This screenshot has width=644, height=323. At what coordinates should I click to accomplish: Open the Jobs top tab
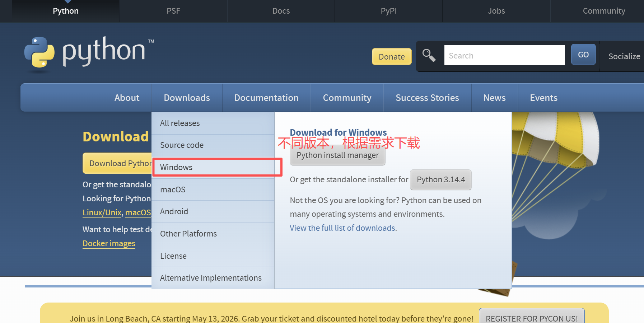click(496, 11)
